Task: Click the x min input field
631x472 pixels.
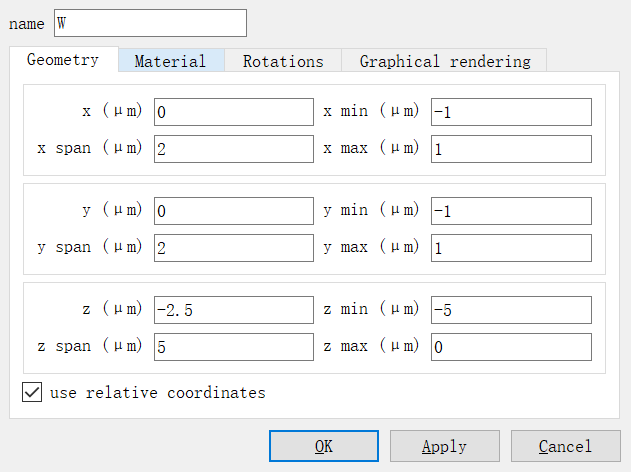Action: point(511,112)
